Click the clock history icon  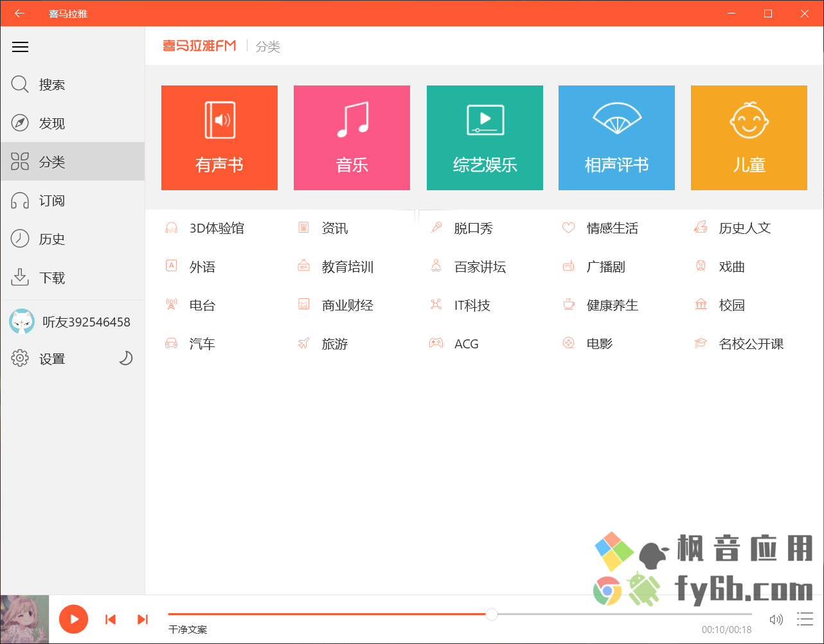pos(21,239)
